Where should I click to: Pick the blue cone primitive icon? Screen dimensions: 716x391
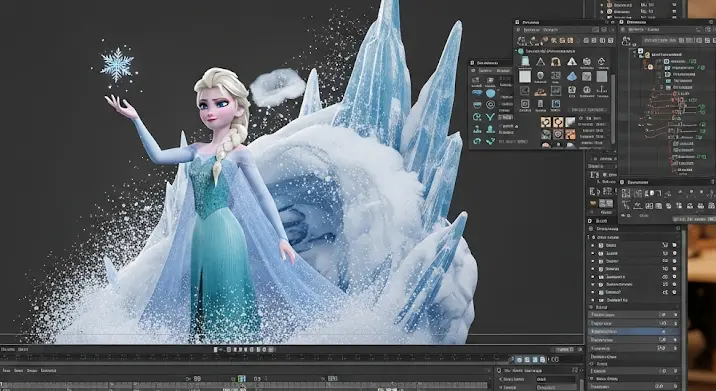click(572, 76)
